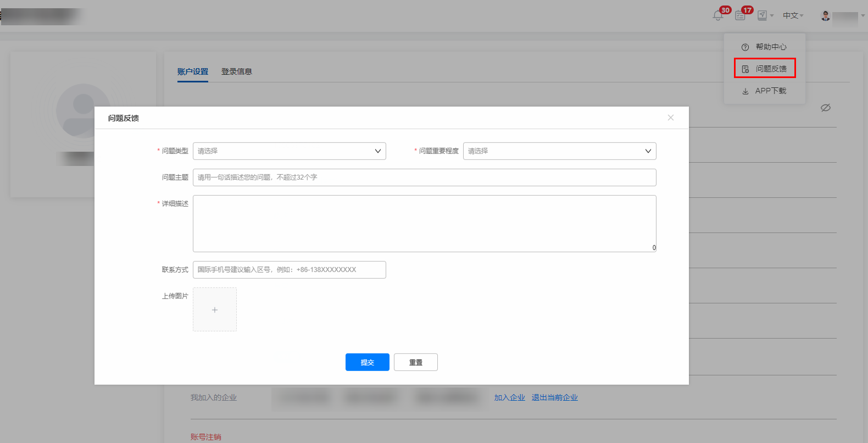Switch to the 登录信息 tab

point(237,71)
